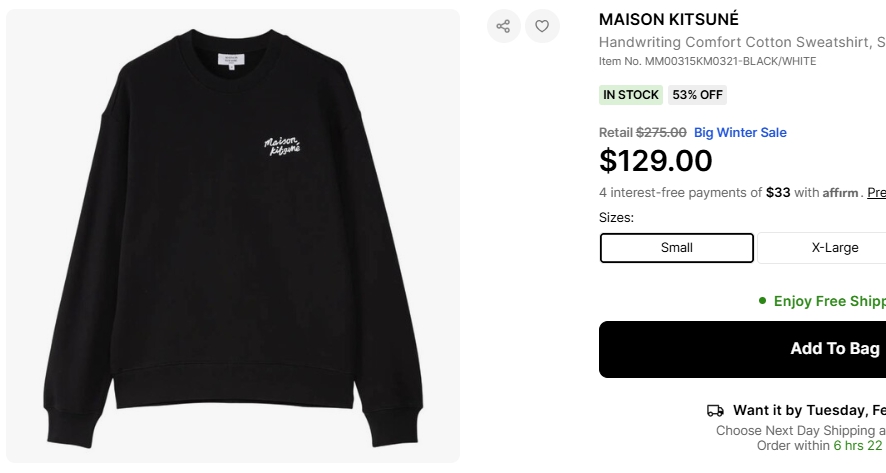The width and height of the screenshot is (886, 473).
Task: Click the Enjoy Free Shipping text
Action: pyautogui.click(x=829, y=301)
